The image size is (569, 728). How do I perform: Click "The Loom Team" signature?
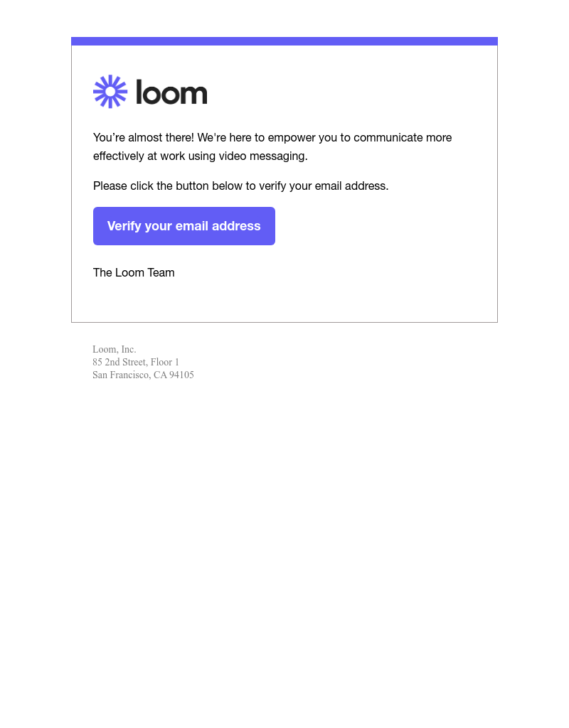(x=134, y=272)
